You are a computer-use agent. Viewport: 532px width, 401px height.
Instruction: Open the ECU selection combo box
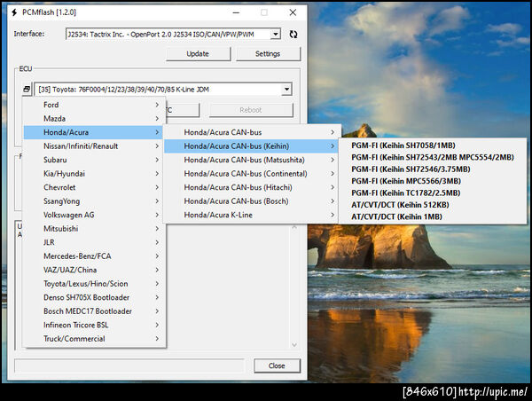[x=163, y=90]
